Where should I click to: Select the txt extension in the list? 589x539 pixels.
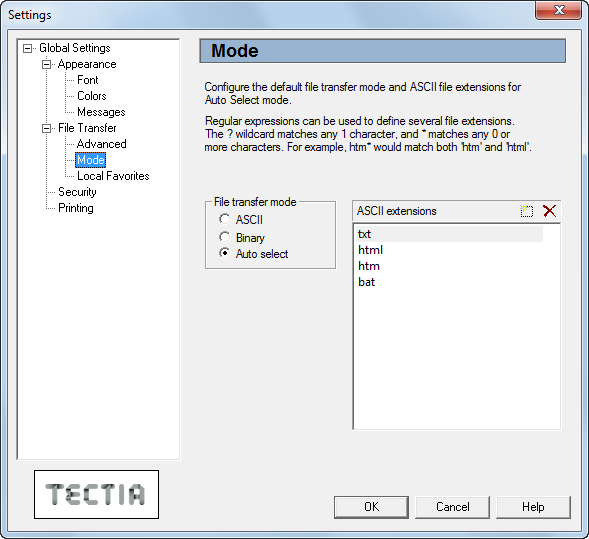pyautogui.click(x=449, y=234)
